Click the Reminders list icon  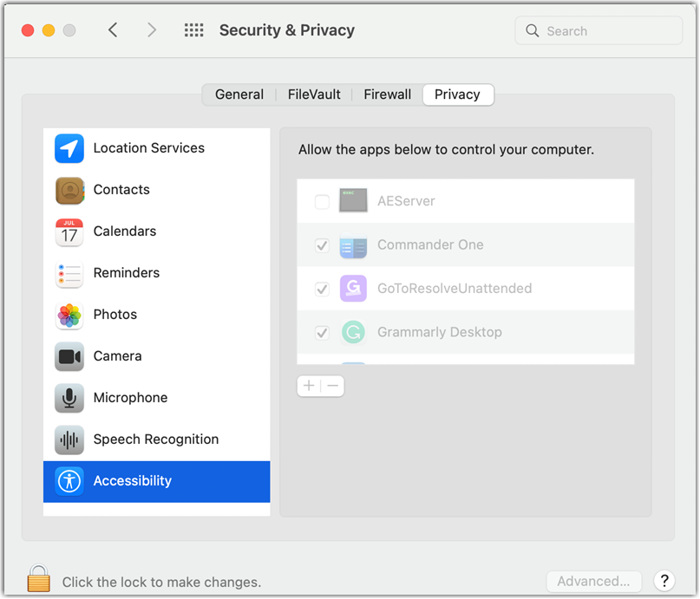[69, 273]
